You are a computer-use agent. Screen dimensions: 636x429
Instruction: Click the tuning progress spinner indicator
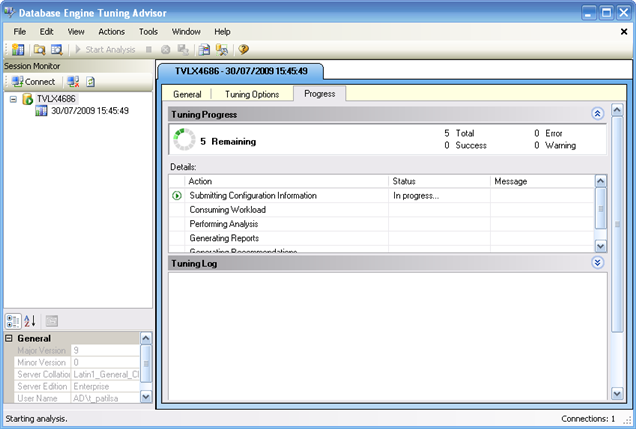[x=184, y=139]
